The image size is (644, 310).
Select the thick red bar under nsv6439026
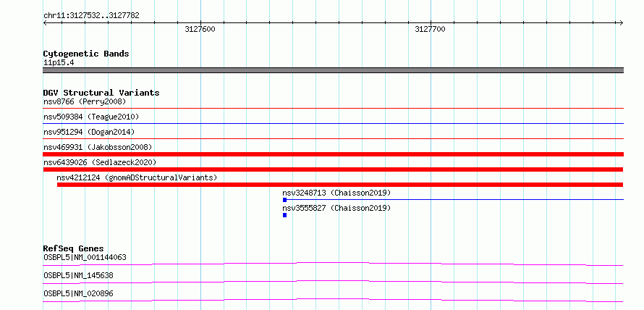tap(333, 169)
